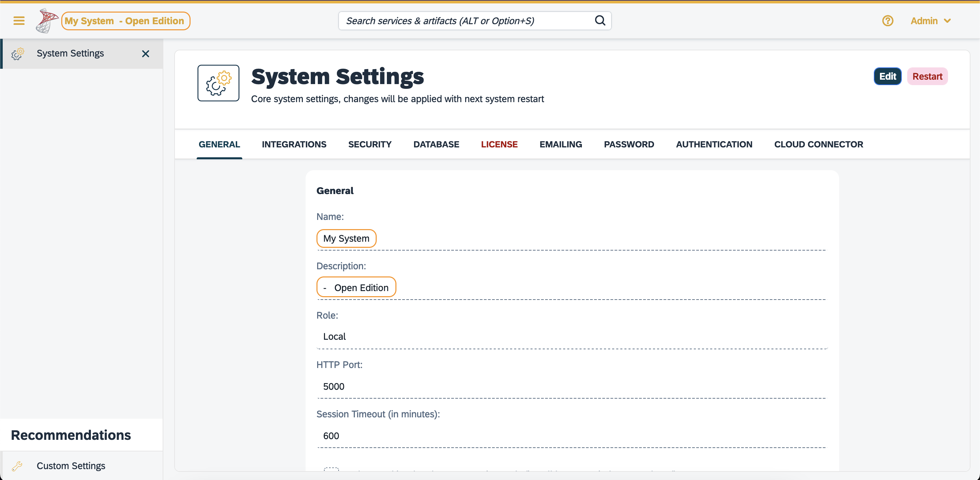Close the System Settings sidebar entry
Viewport: 980px width, 480px height.
coord(145,54)
